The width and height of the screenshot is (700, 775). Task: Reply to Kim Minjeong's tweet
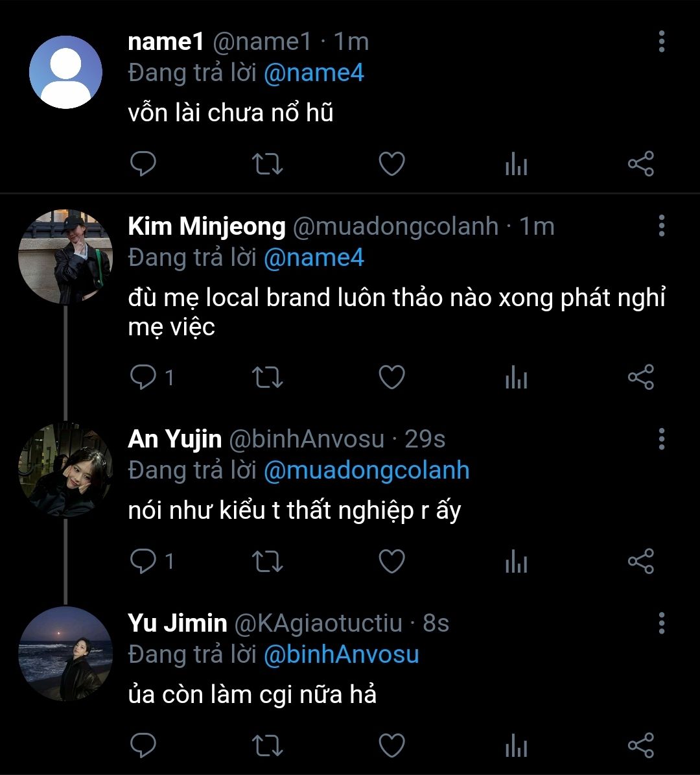tap(143, 377)
